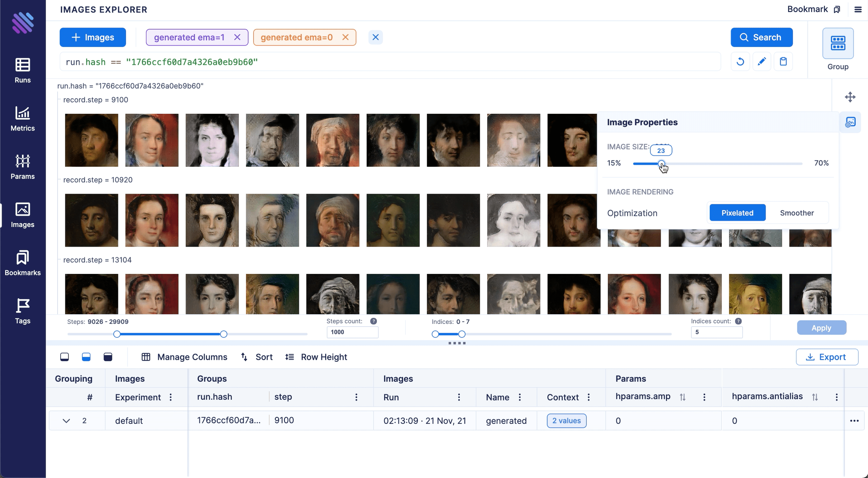Screen dimensions: 868x478
Task: Click the Apply button
Action: (x=821, y=328)
